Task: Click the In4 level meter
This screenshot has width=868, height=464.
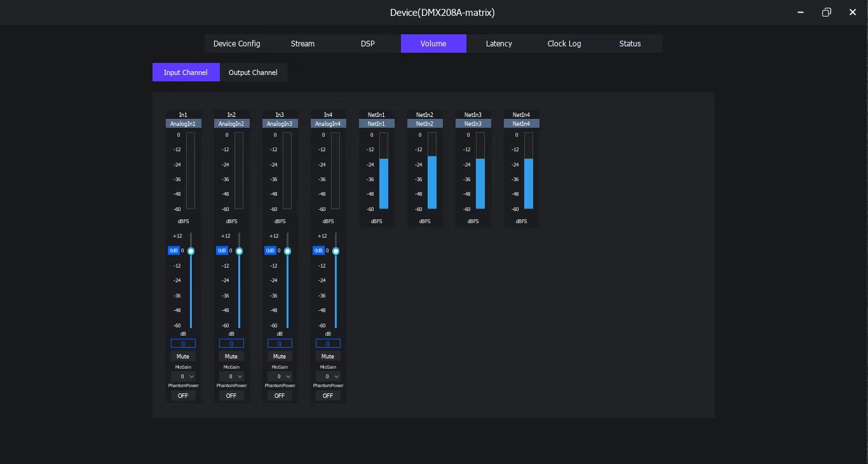Action: coord(336,170)
